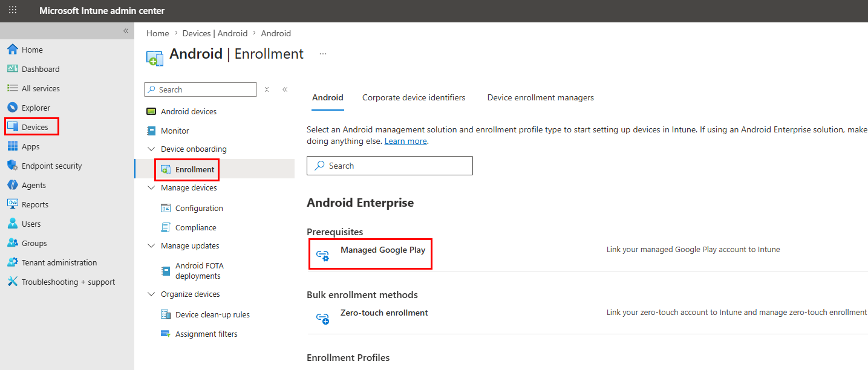Click the Prerequisites heading
This screenshot has height=370, width=868.
pyautogui.click(x=335, y=232)
